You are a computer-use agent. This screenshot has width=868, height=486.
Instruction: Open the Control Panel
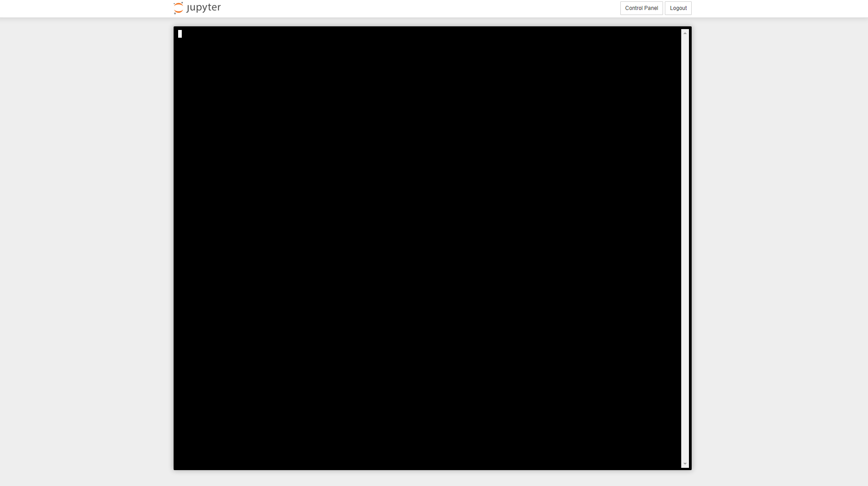click(641, 8)
